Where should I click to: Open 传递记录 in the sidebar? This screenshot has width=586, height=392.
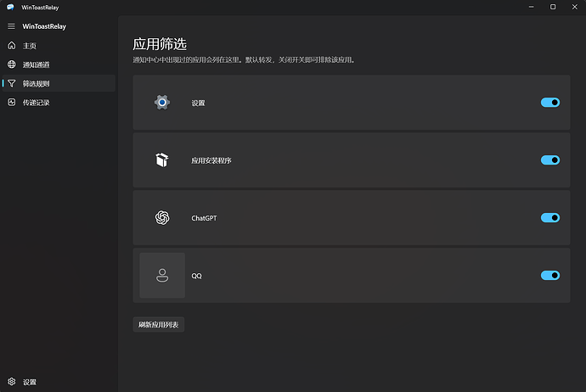[x=59, y=103]
